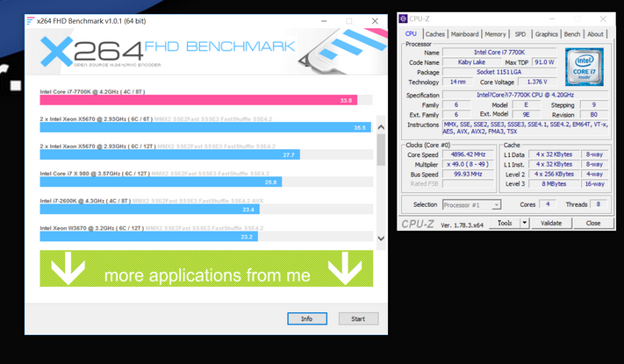Click the X264 FHD Benchmark logo banner
The width and height of the screenshot is (624, 364).
click(206, 52)
